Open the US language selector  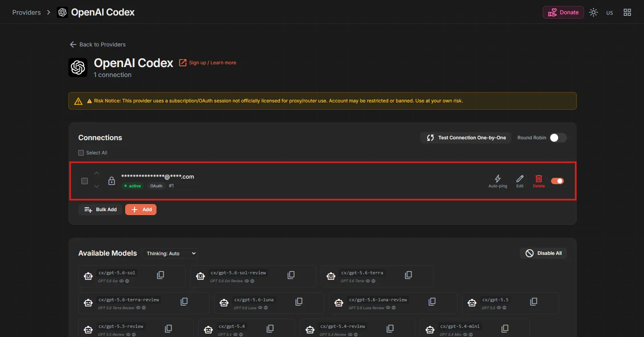609,13
